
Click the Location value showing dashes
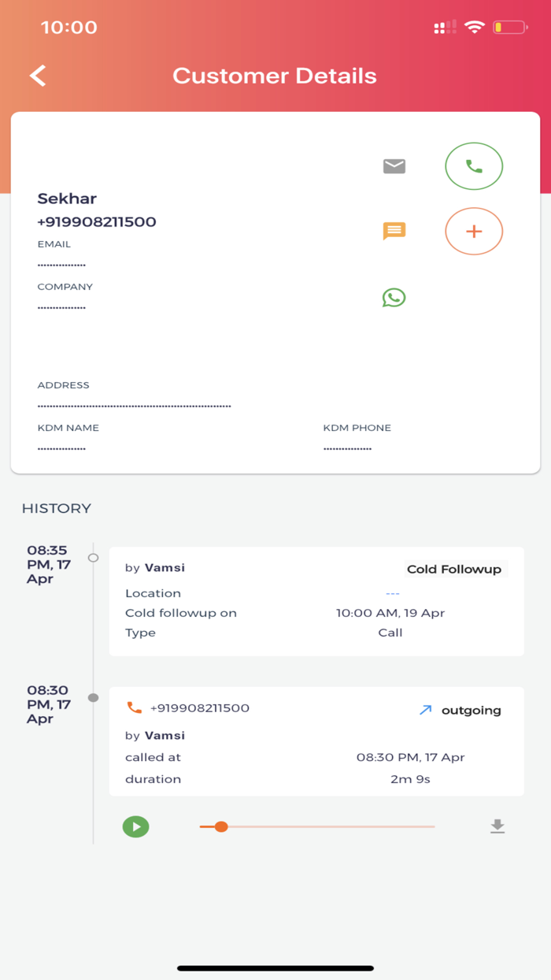(392, 593)
